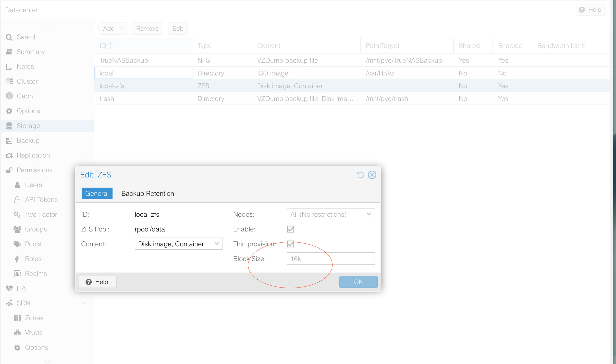
Task: Open the Permissions menu item
Action: 47,170
